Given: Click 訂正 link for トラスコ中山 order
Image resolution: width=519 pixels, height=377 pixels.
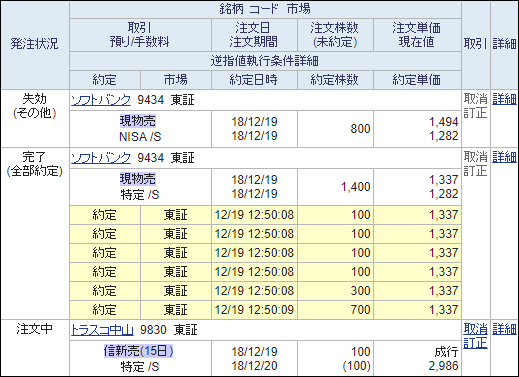Looking at the screenshot, I should coord(475,343).
